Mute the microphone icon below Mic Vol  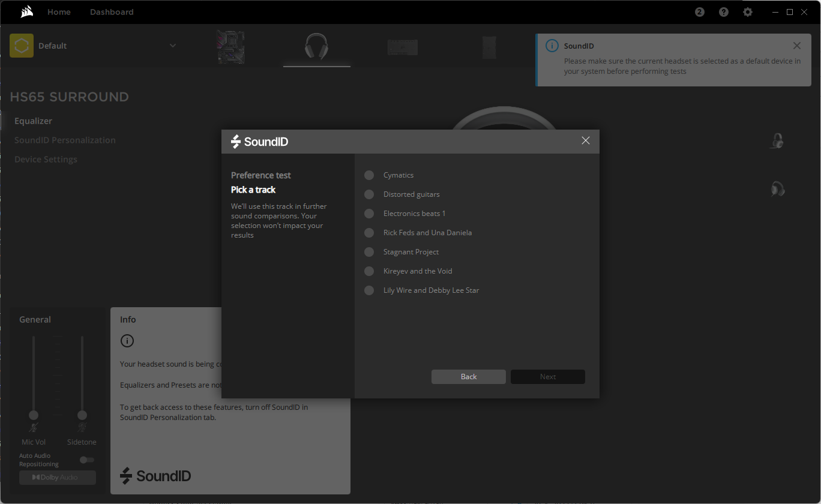pos(34,428)
